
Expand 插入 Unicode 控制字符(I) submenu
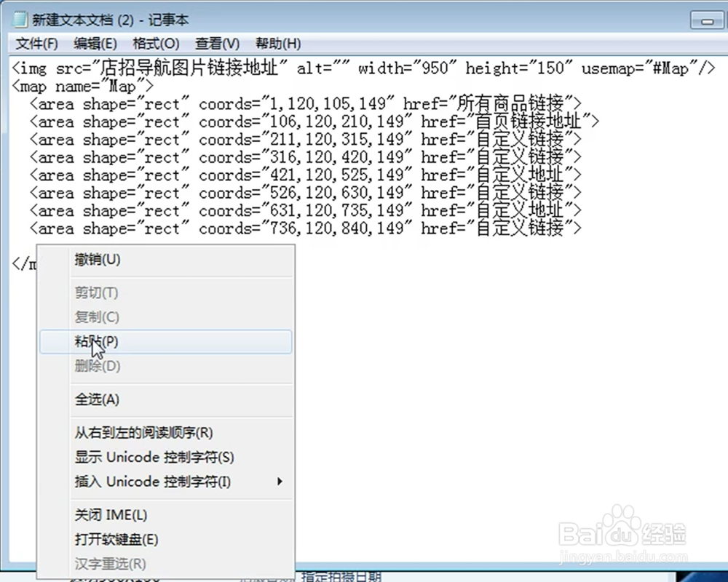coord(166,482)
